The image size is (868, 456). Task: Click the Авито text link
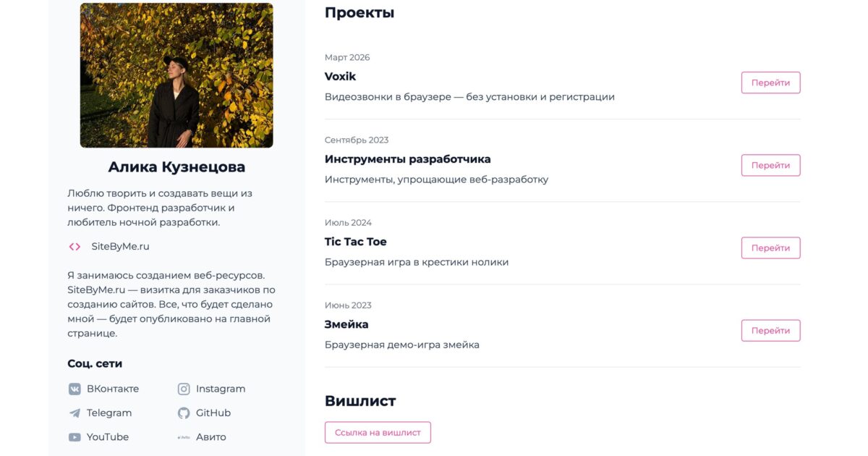click(x=211, y=437)
